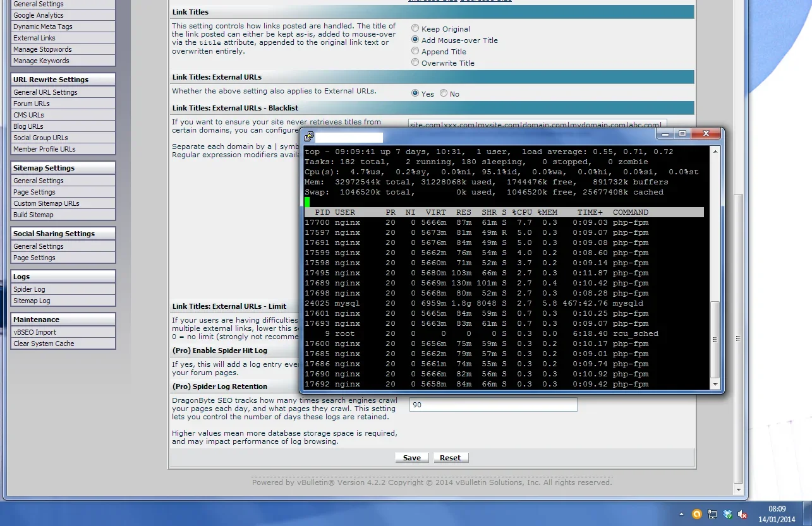Click the Logs sidebar header
This screenshot has height=526, width=812.
[x=63, y=277]
